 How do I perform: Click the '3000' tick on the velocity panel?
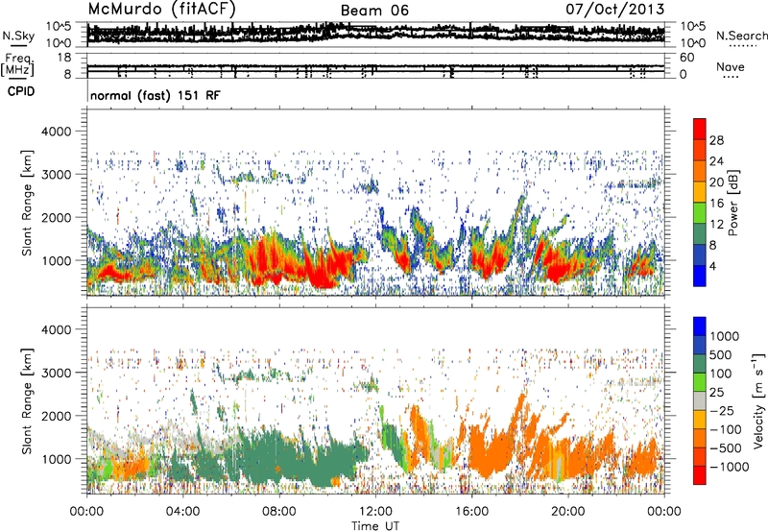pos(57,373)
